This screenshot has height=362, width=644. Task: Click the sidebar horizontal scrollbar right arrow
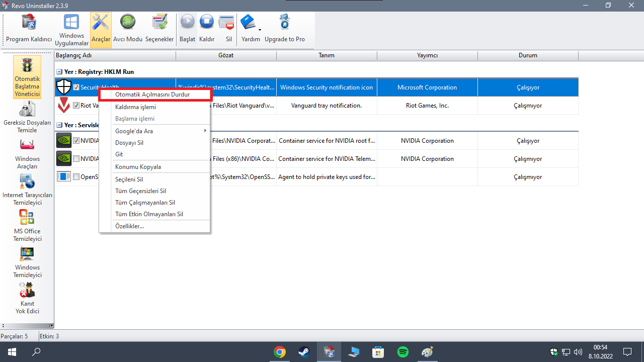(51, 326)
